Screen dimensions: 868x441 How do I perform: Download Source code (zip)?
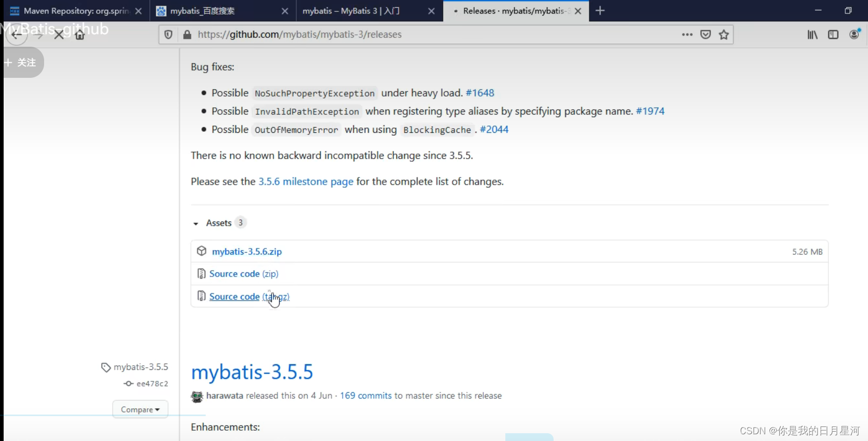click(244, 274)
